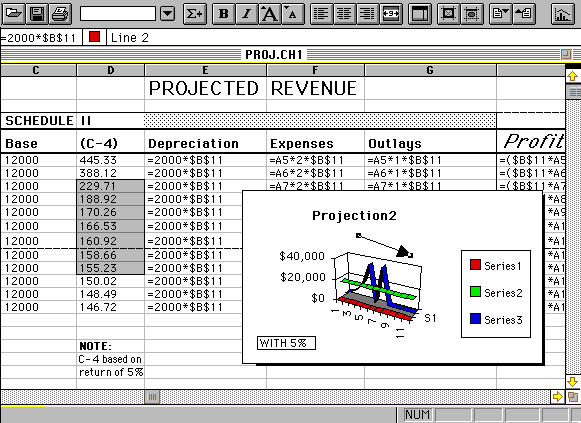This screenshot has width=581, height=423.
Task: Select column G header
Action: tap(430, 70)
